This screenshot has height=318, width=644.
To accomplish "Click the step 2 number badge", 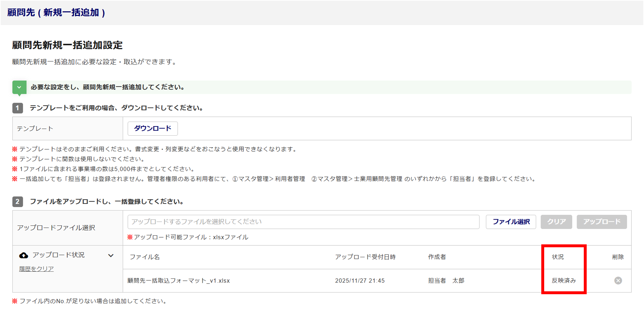I will 18,202.
